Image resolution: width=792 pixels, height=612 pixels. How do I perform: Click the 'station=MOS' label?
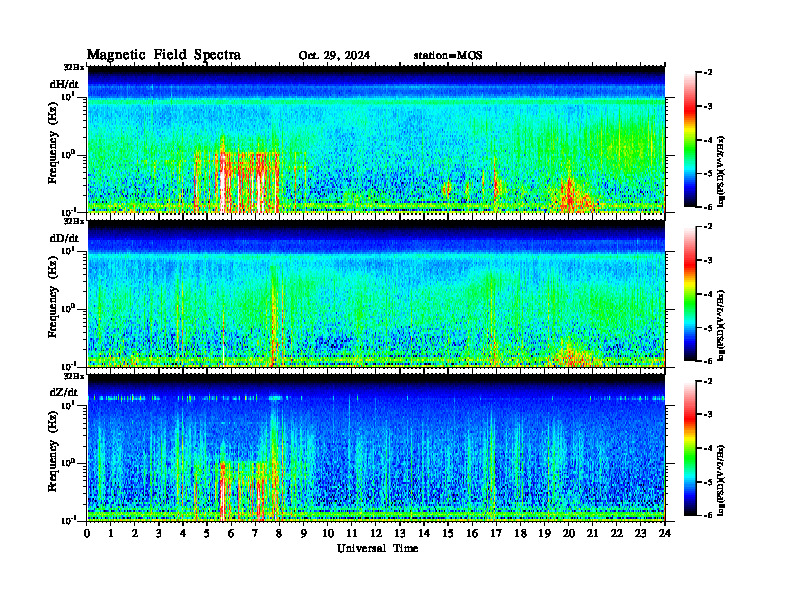(448, 56)
